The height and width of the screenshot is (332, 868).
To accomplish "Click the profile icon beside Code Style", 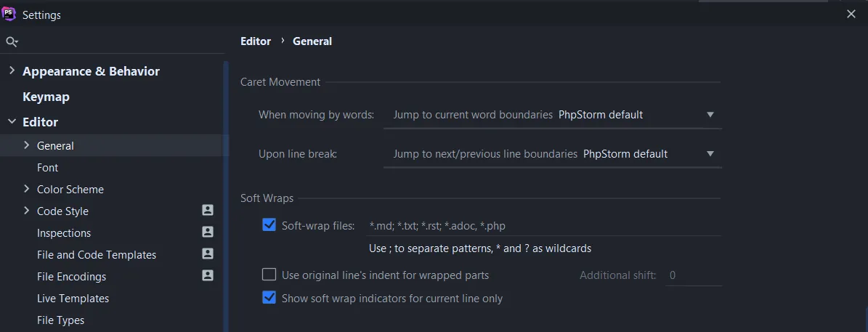I will (208, 211).
